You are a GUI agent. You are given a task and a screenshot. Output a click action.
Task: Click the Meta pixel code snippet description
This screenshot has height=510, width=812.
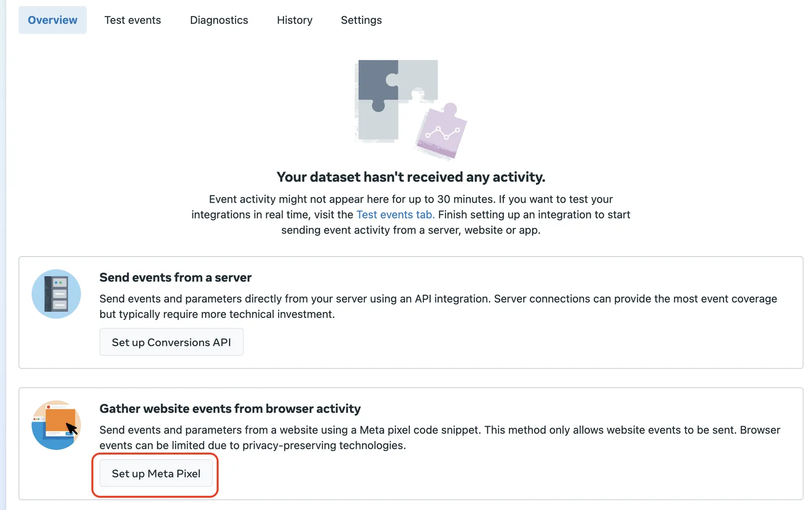tap(440, 437)
